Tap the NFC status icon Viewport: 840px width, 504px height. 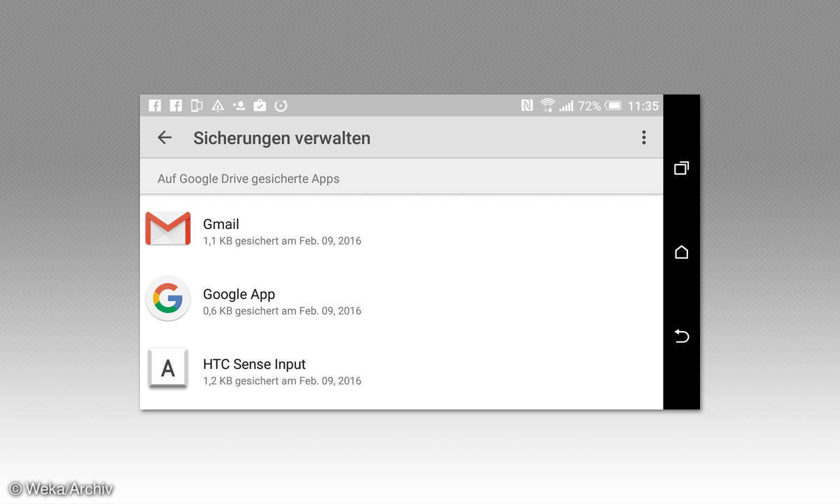click(x=527, y=106)
